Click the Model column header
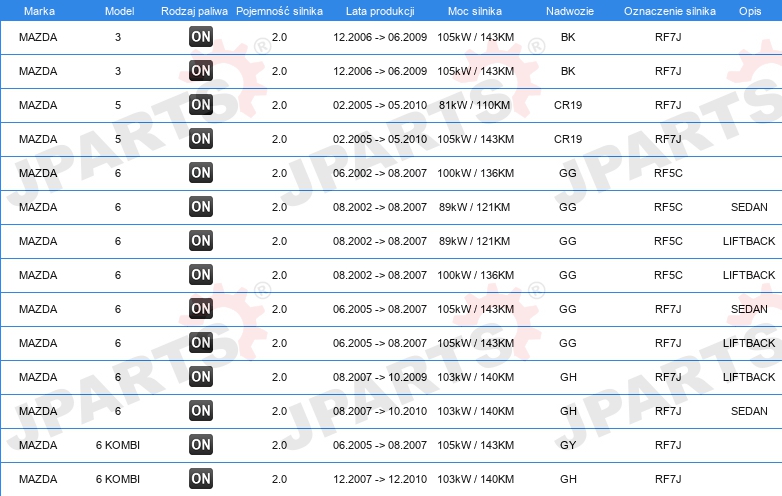 pyautogui.click(x=119, y=11)
